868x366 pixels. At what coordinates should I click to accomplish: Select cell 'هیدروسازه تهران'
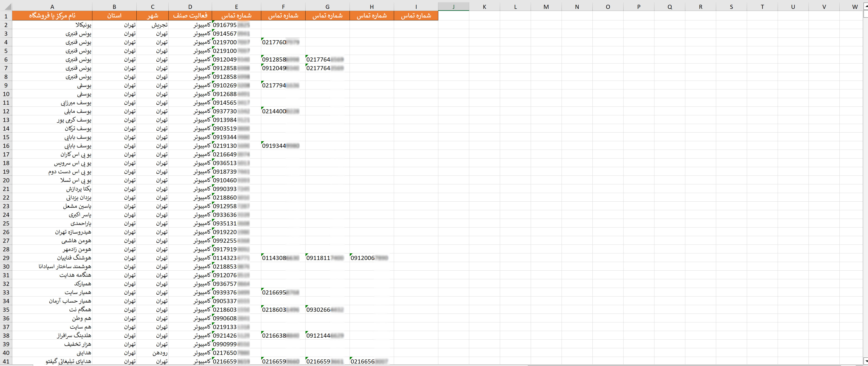(x=52, y=232)
